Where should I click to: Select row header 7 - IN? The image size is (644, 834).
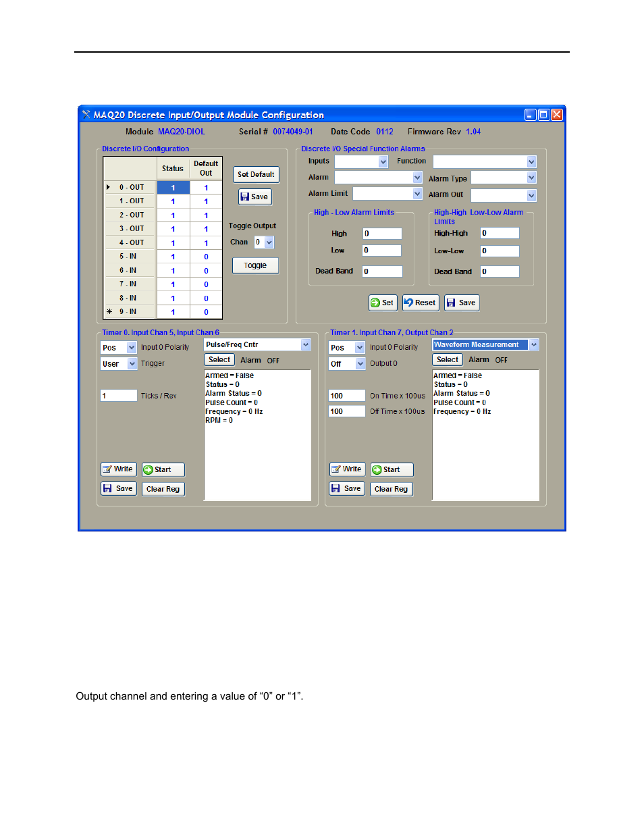(x=130, y=284)
